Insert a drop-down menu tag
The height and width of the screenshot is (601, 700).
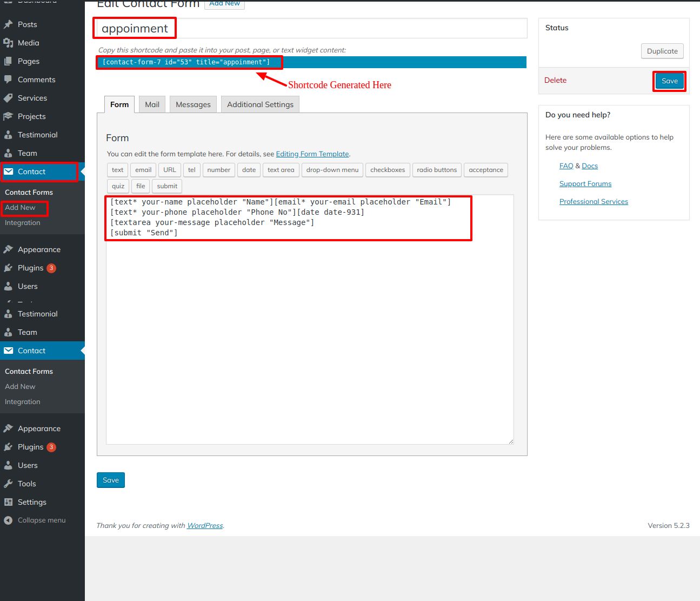[332, 170]
